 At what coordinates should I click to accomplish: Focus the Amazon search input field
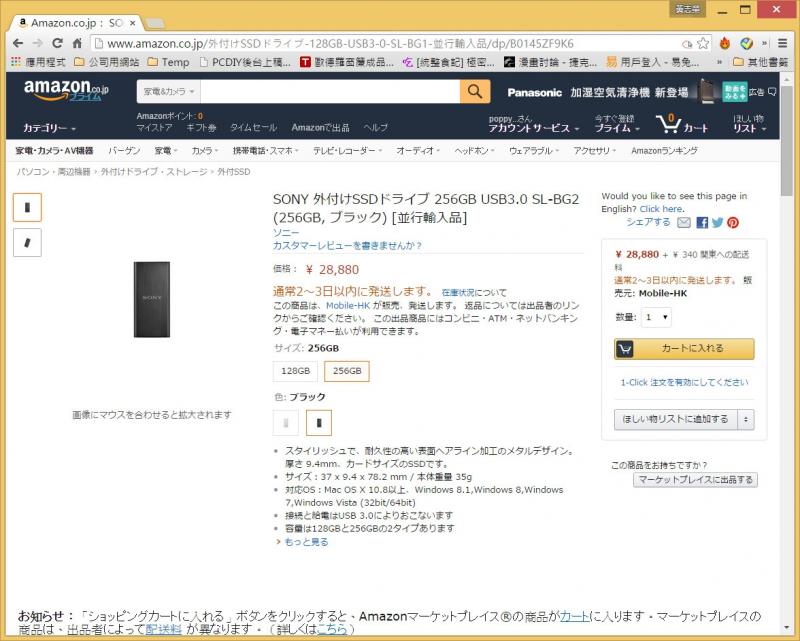[x=330, y=91]
